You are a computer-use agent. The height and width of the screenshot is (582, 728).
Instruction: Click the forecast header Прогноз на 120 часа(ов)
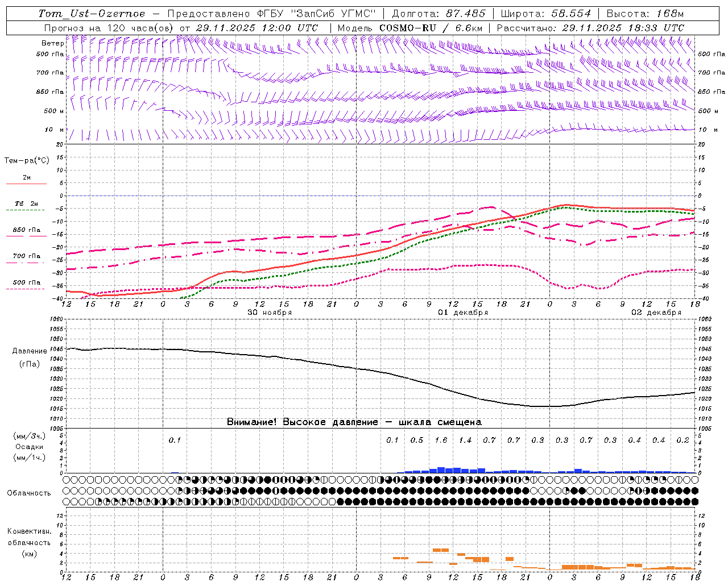click(x=109, y=28)
